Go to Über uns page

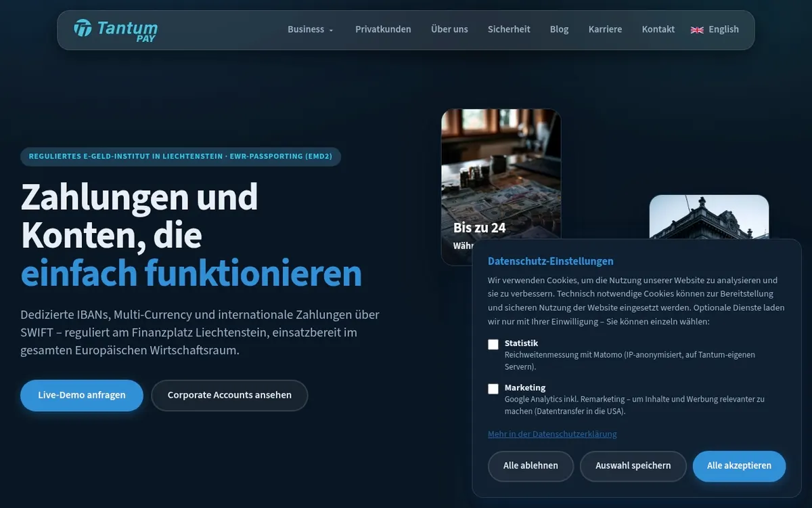coord(449,30)
